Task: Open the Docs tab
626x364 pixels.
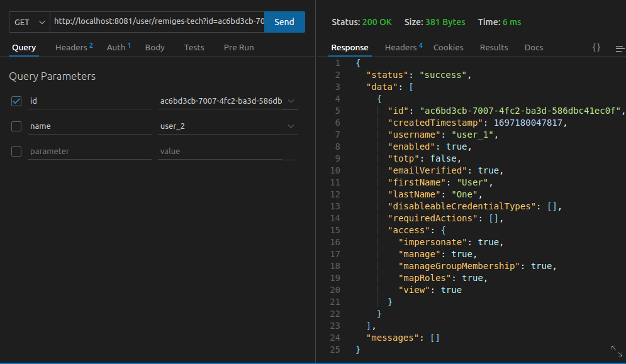Action: [x=534, y=47]
